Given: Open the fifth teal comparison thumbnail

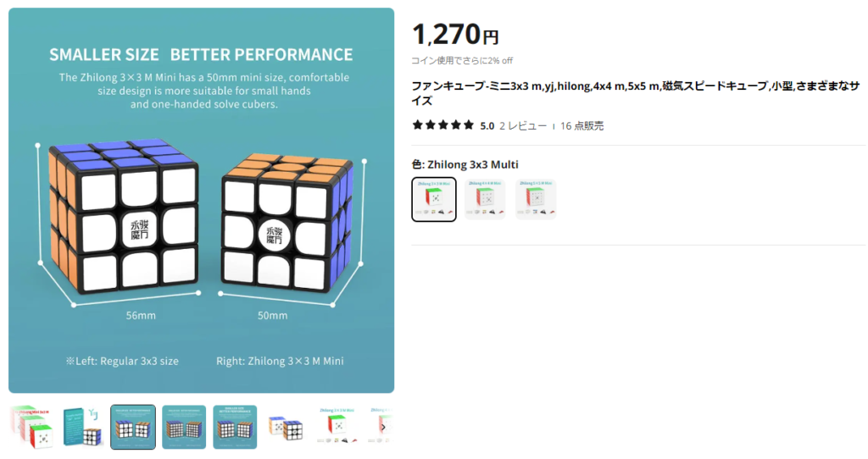Looking at the screenshot, I should [235, 427].
